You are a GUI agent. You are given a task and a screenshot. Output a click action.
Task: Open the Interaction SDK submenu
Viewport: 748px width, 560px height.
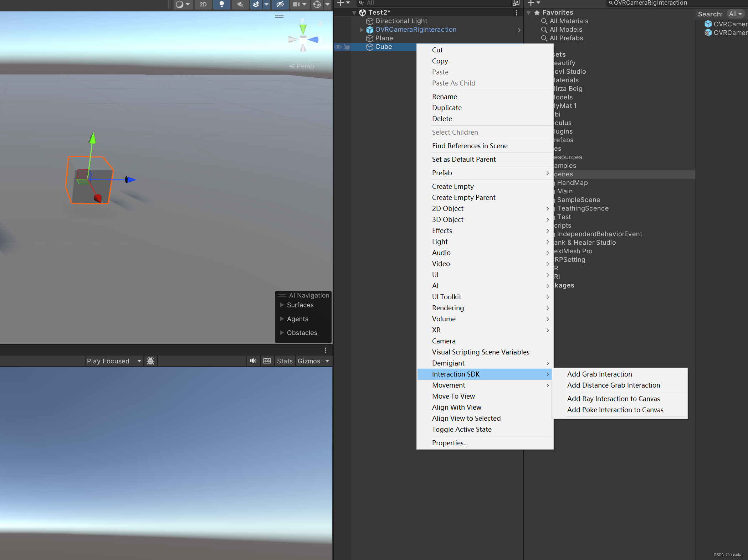coord(456,374)
